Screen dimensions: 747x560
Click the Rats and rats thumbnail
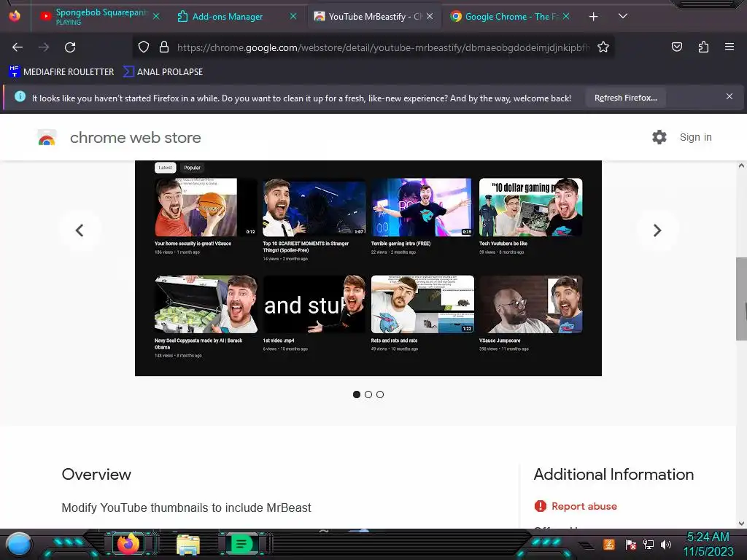tap(422, 304)
